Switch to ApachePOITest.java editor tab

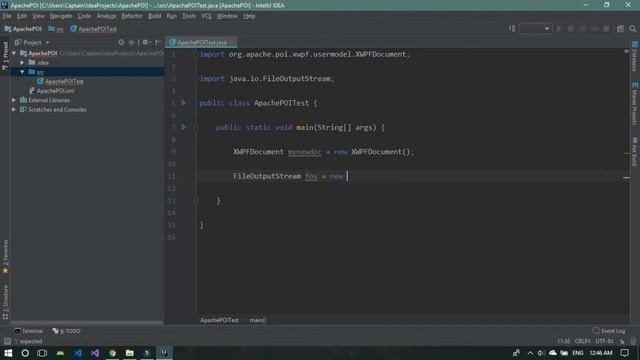[201, 42]
